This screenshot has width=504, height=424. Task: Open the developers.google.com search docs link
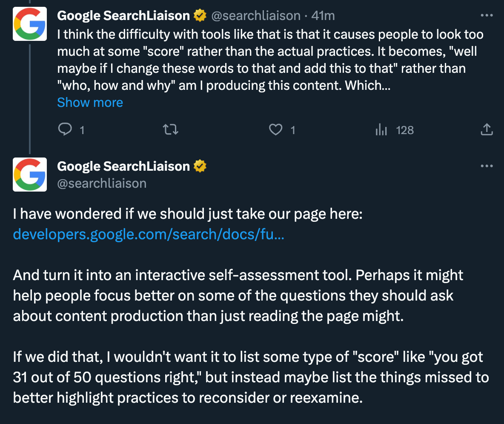point(149,234)
